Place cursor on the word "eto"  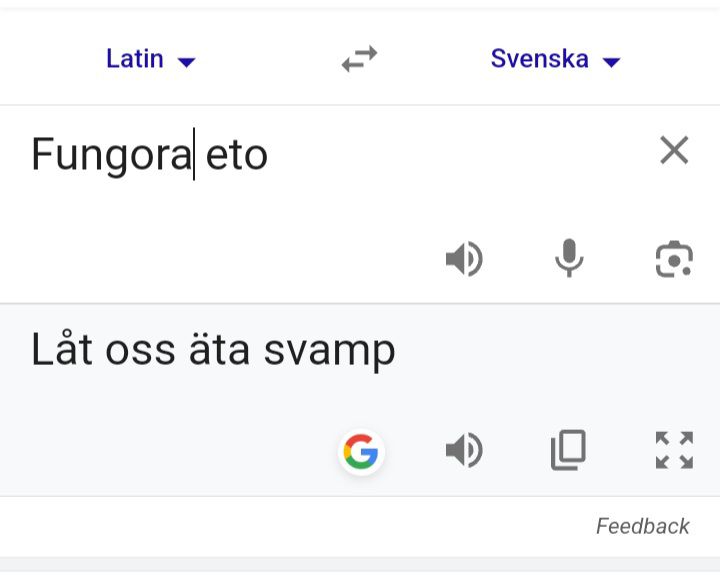pos(238,155)
